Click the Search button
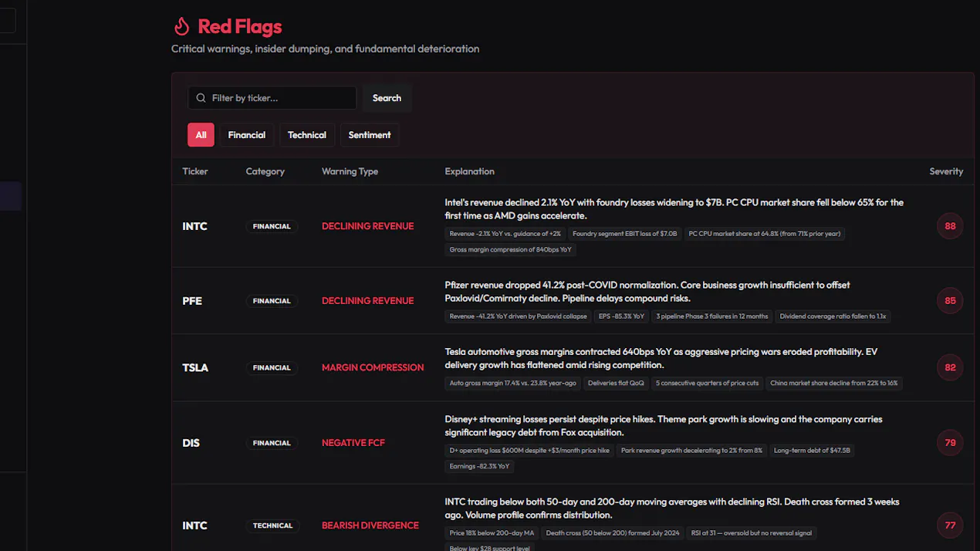 (387, 98)
